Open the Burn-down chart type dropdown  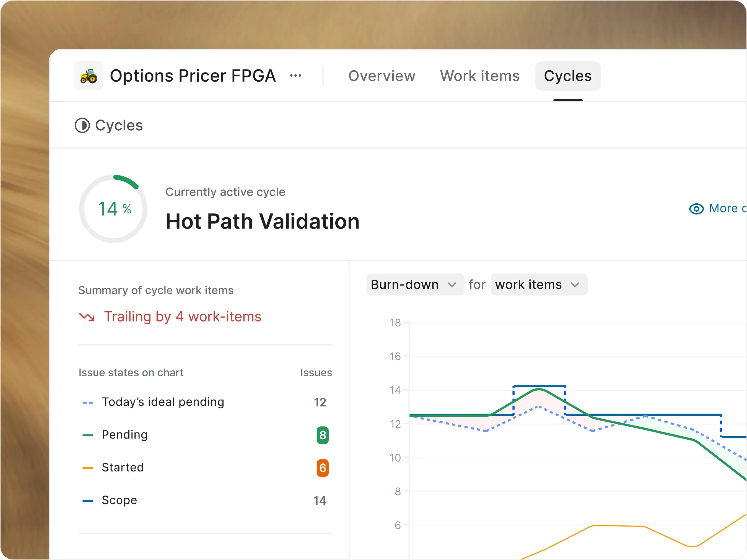(415, 284)
